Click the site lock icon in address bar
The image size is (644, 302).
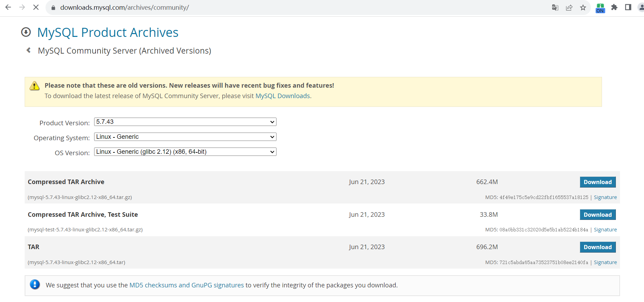(x=53, y=8)
